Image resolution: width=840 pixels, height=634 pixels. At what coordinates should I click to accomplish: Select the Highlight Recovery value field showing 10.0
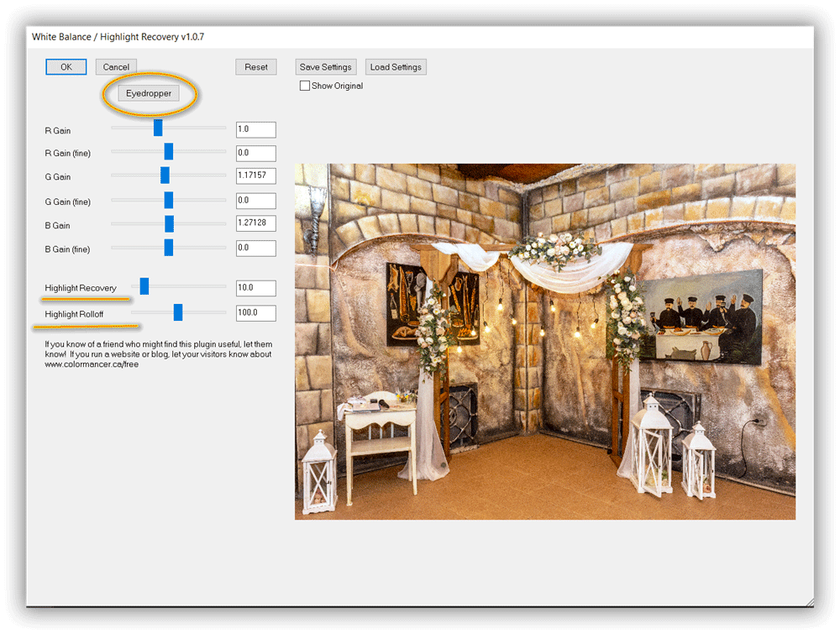click(256, 287)
